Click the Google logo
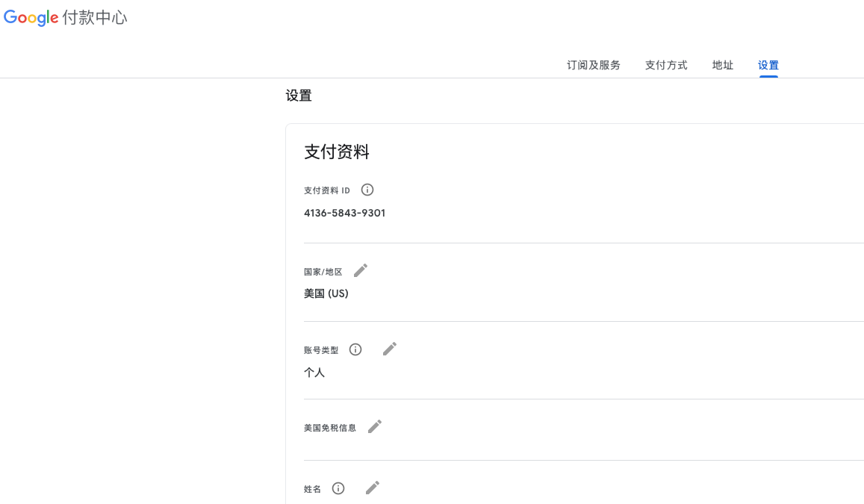 coord(31,18)
